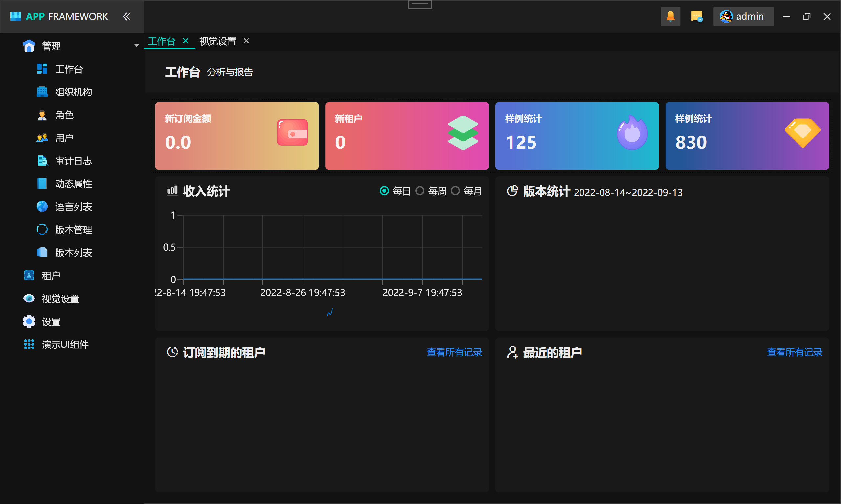The width and height of the screenshot is (841, 504).
Task: Click the 语言列表 globe icon
Action: pos(42,206)
